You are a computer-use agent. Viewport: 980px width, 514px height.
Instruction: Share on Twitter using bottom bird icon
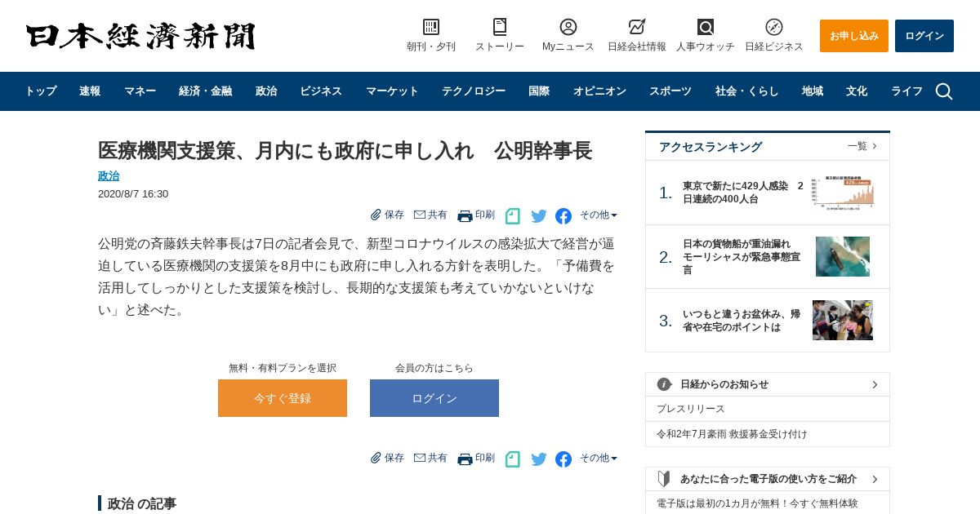[539, 459]
